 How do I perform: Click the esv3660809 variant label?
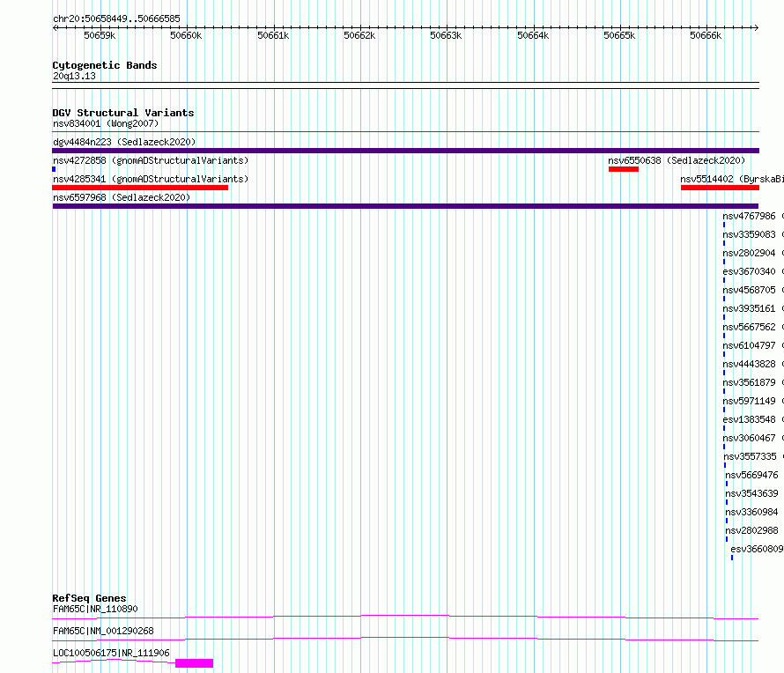tap(757, 549)
